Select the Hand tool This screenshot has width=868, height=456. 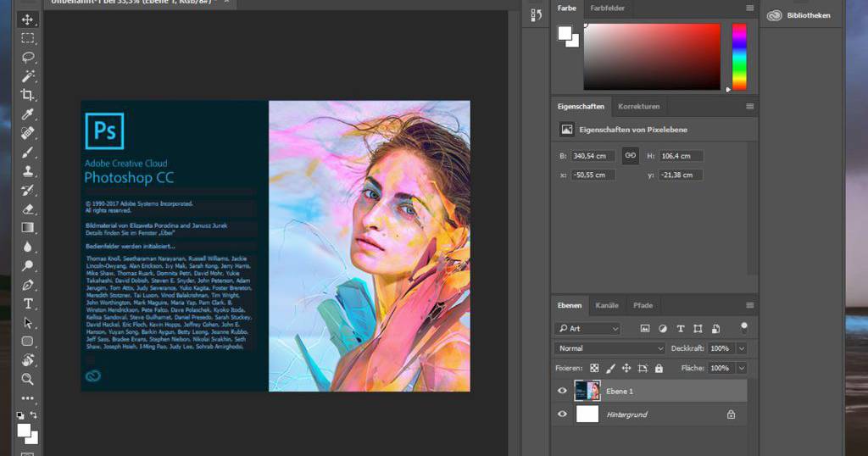click(27, 360)
